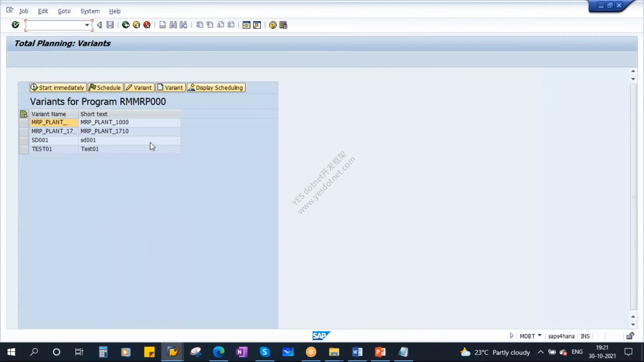Screen dimensions: 644x362
Task: Click the vertical scrollbar track
Action: 633,197
